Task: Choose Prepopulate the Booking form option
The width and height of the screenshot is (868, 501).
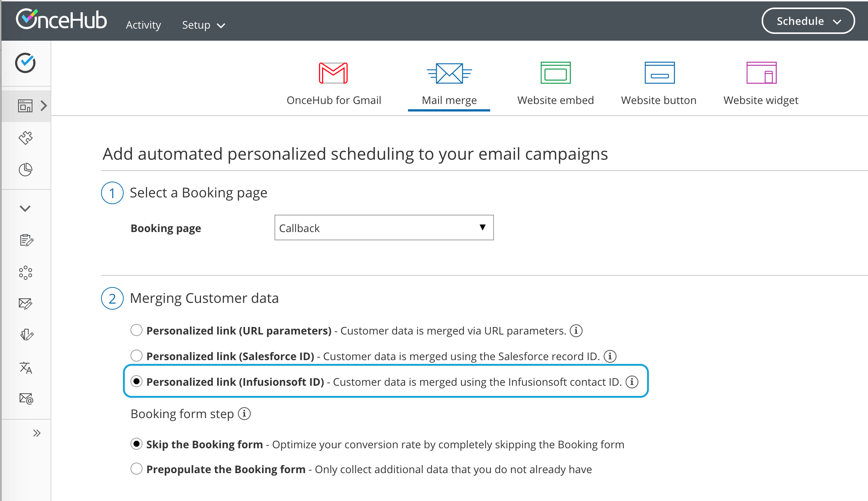Action: [136, 469]
